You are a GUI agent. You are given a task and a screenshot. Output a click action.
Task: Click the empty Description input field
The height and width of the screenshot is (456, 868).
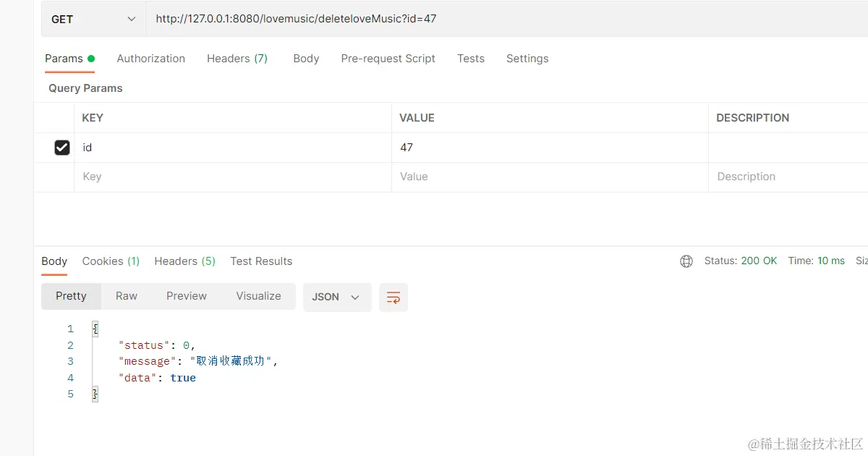788,177
